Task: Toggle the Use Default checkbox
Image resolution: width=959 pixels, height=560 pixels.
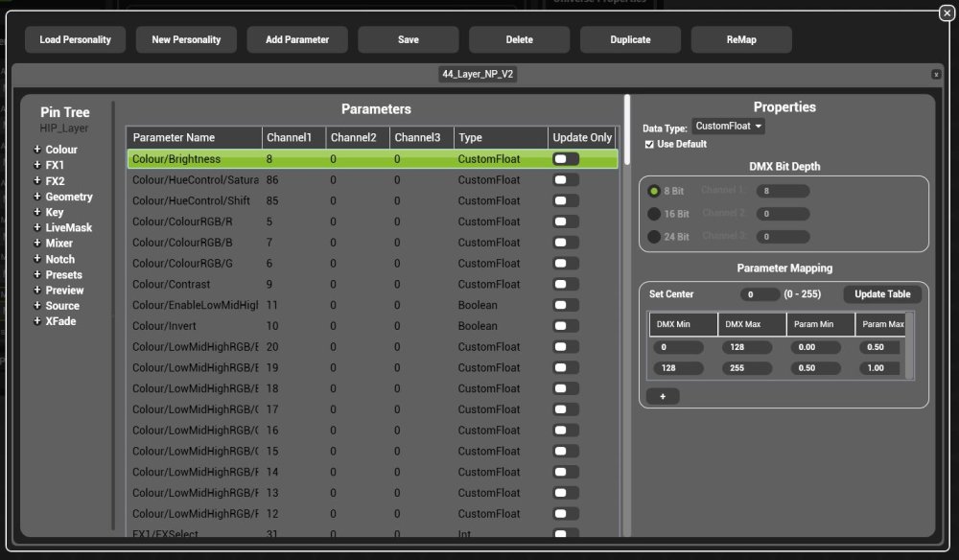Action: pyautogui.click(x=649, y=144)
